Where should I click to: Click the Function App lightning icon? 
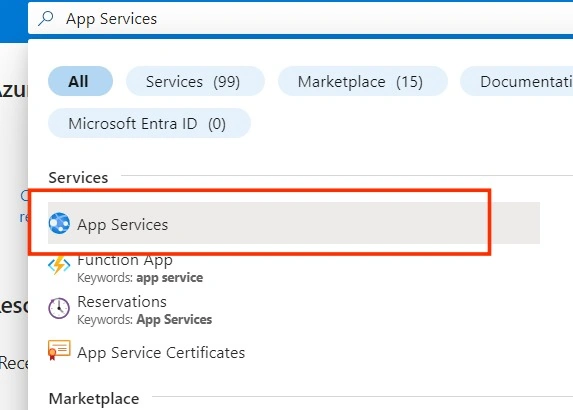point(59,265)
